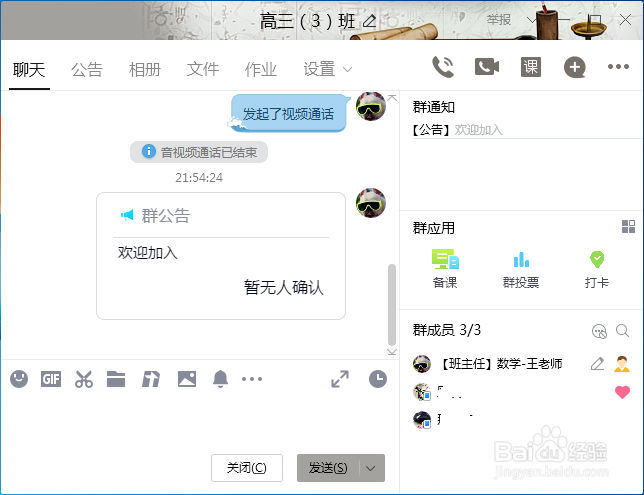Screen dimensions: 644x495
Task: Open the 相册 tab
Action: (x=145, y=69)
